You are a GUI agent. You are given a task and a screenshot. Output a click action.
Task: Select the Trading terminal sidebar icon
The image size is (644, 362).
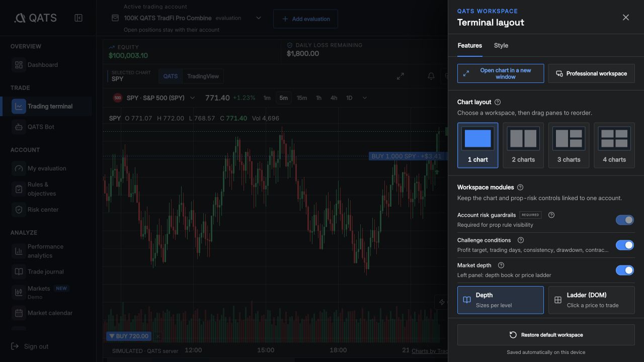19,106
